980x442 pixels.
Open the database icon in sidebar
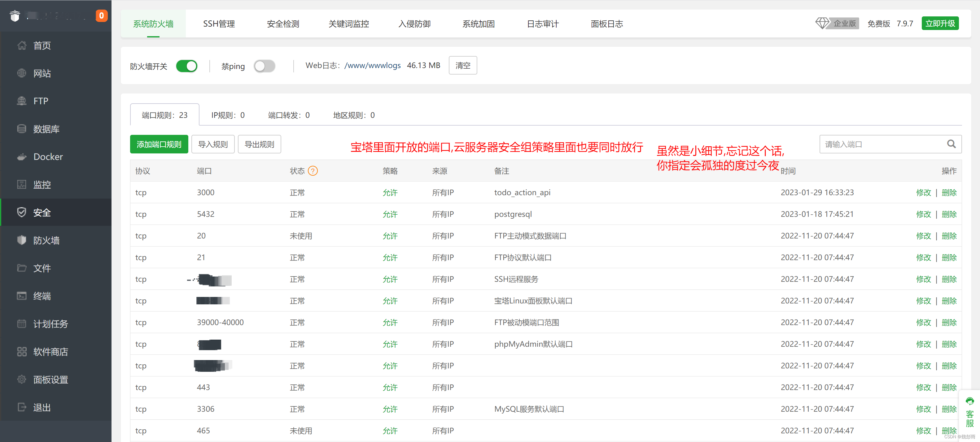pyautogui.click(x=22, y=129)
